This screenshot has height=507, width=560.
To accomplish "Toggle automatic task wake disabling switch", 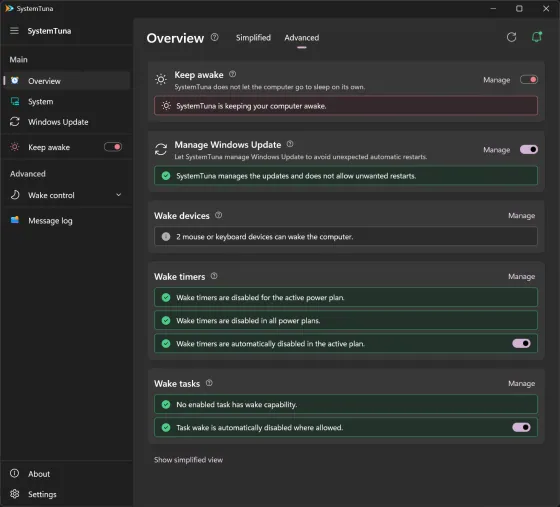I will click(521, 427).
